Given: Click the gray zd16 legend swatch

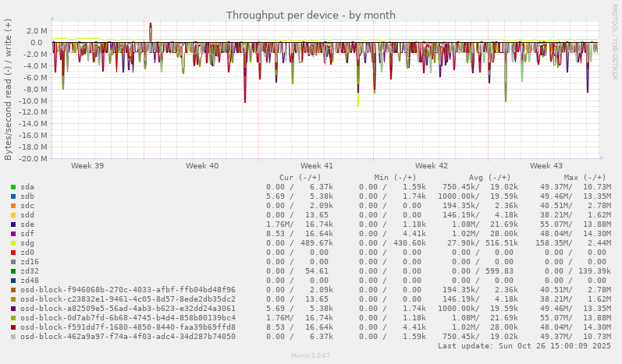Looking at the screenshot, I should click(13, 262).
